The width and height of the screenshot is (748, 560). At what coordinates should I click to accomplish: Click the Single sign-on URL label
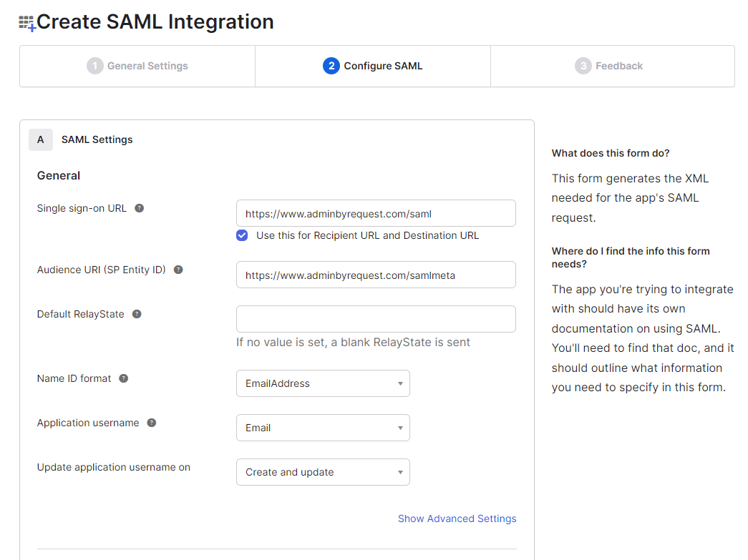pos(82,208)
